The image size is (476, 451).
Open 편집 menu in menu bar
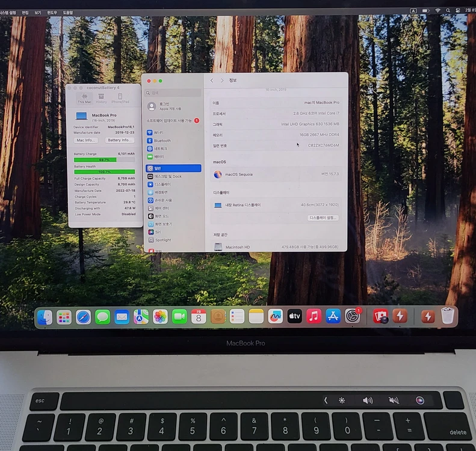[x=25, y=13]
